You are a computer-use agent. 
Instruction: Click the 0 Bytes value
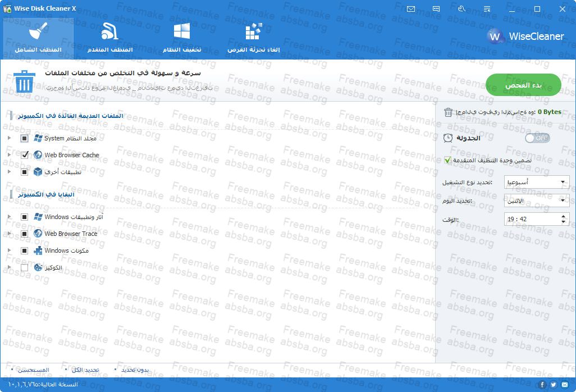(x=549, y=112)
